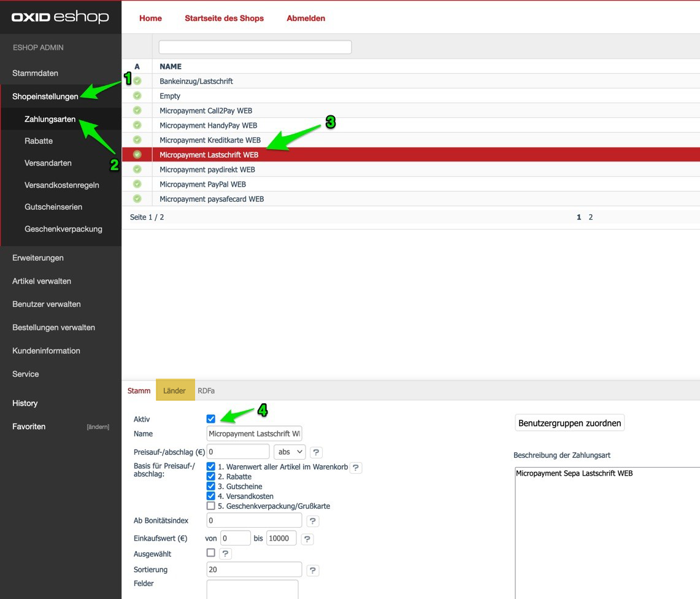Expand Artikel verwalten sidebar section
700x599 pixels.
42,281
